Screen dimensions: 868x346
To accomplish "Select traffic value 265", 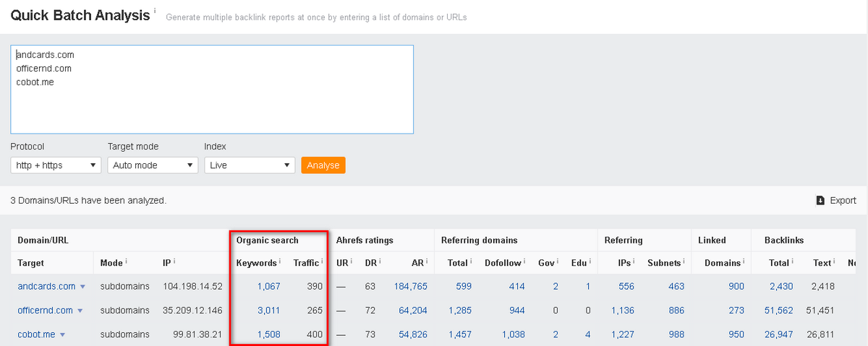I will point(314,310).
